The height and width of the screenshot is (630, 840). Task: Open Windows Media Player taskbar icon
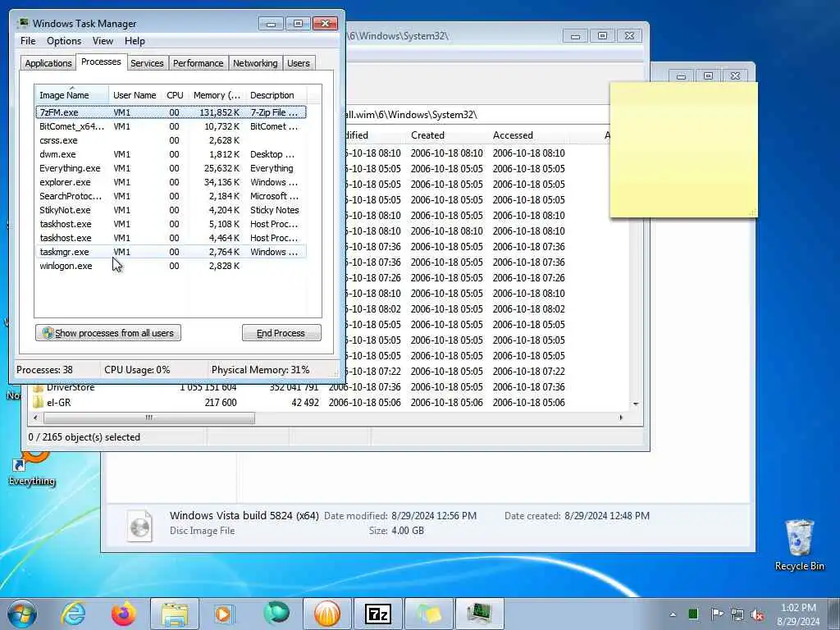click(224, 614)
